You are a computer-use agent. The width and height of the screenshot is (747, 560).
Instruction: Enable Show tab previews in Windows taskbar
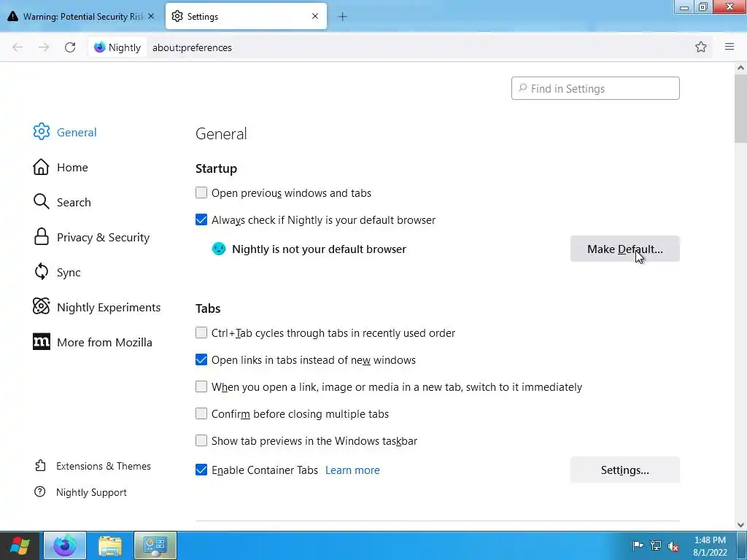point(201,440)
